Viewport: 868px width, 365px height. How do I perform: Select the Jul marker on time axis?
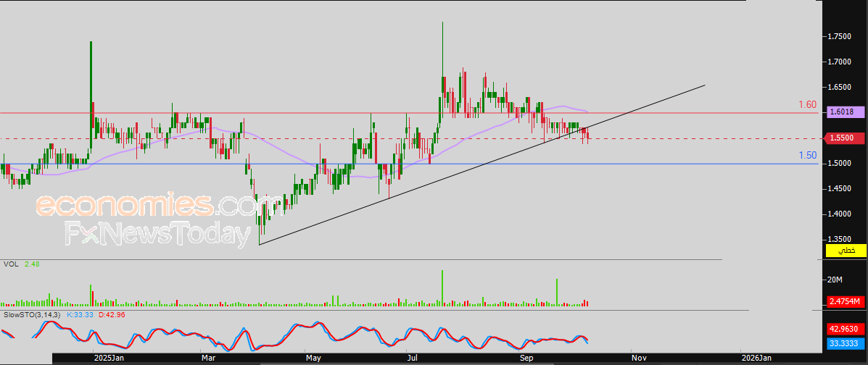point(412,358)
